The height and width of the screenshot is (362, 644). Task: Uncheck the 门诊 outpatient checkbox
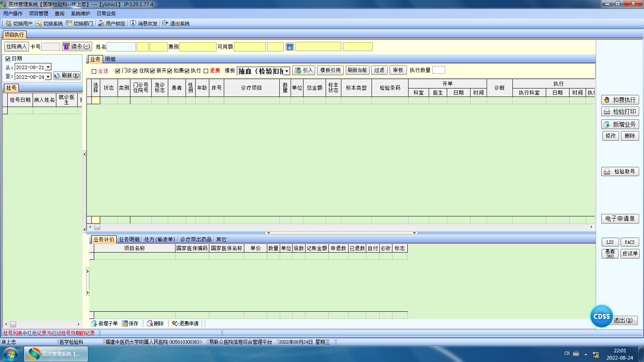pyautogui.click(x=118, y=71)
